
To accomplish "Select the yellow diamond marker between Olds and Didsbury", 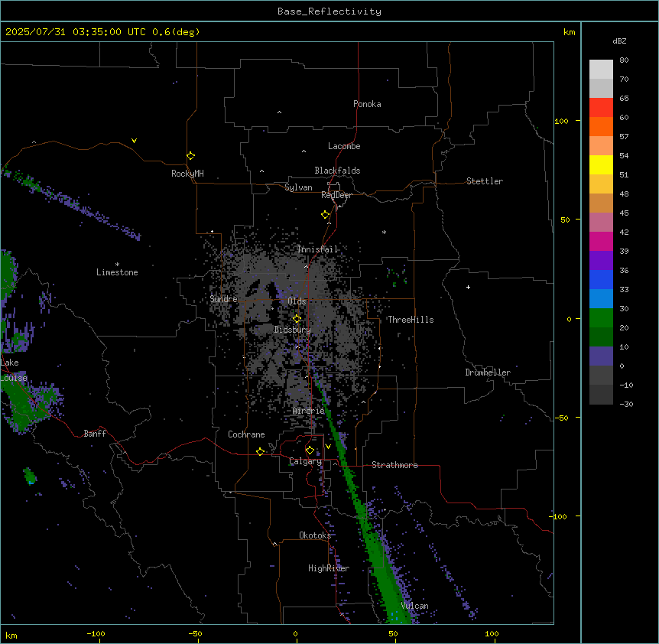I will 297,319.
